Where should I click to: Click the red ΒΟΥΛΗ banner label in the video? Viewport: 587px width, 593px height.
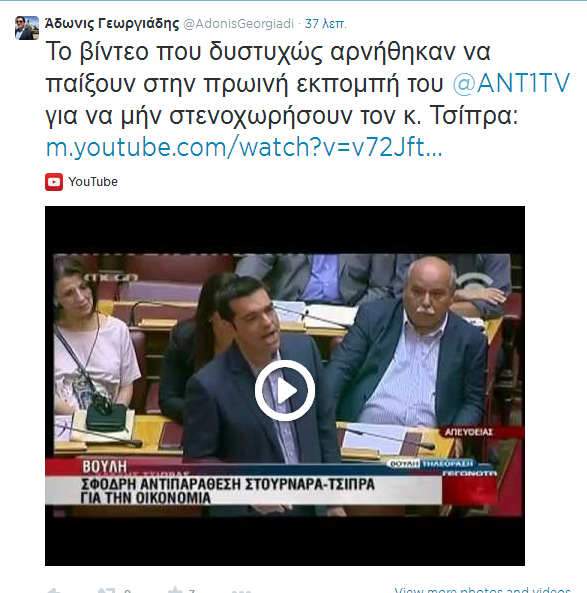point(104,467)
